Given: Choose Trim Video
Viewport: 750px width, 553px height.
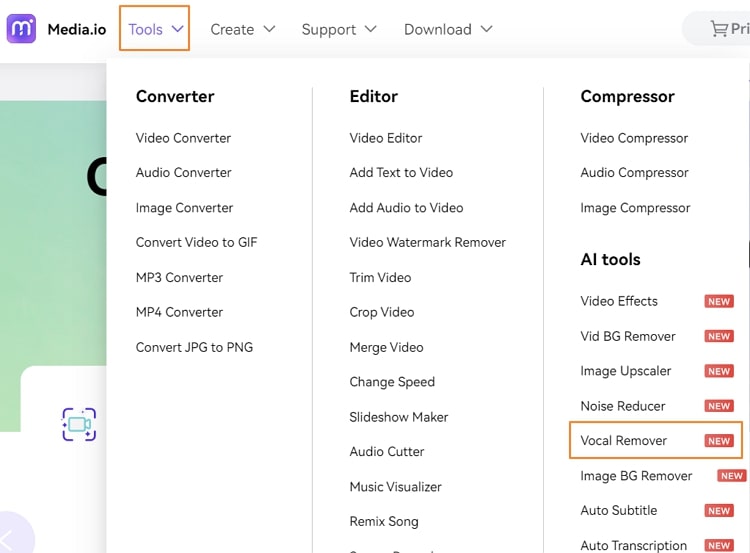Looking at the screenshot, I should pos(380,277).
